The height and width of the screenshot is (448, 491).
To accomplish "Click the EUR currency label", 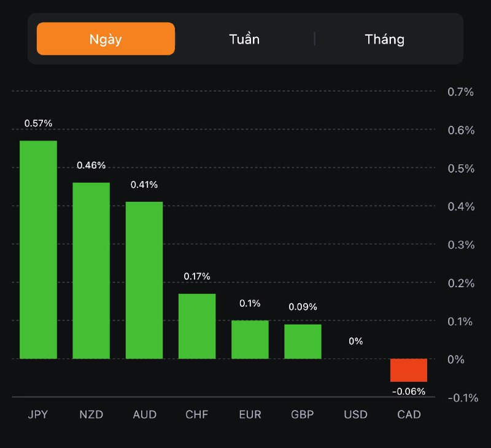I will click(250, 414).
